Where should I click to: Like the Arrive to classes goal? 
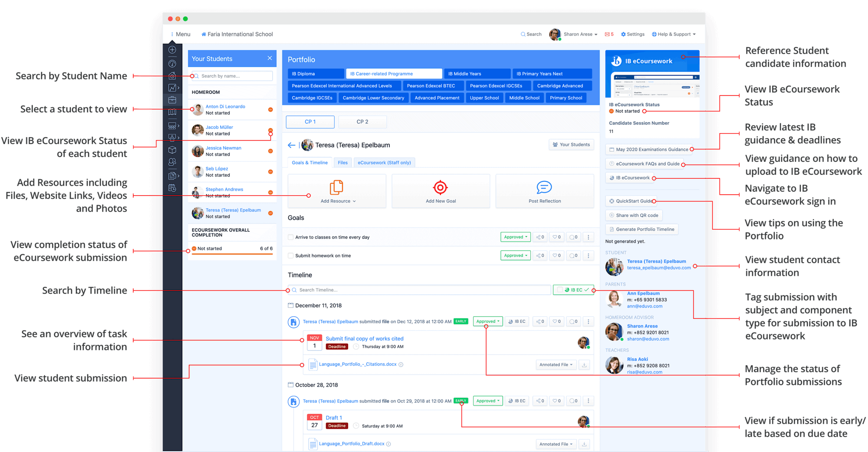click(x=556, y=237)
